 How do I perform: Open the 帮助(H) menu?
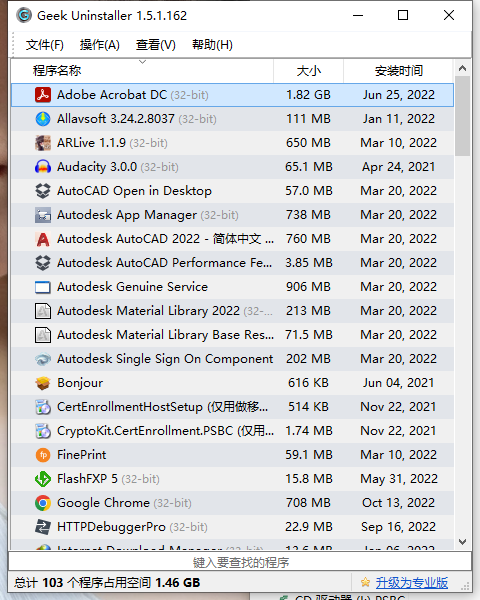coord(212,45)
